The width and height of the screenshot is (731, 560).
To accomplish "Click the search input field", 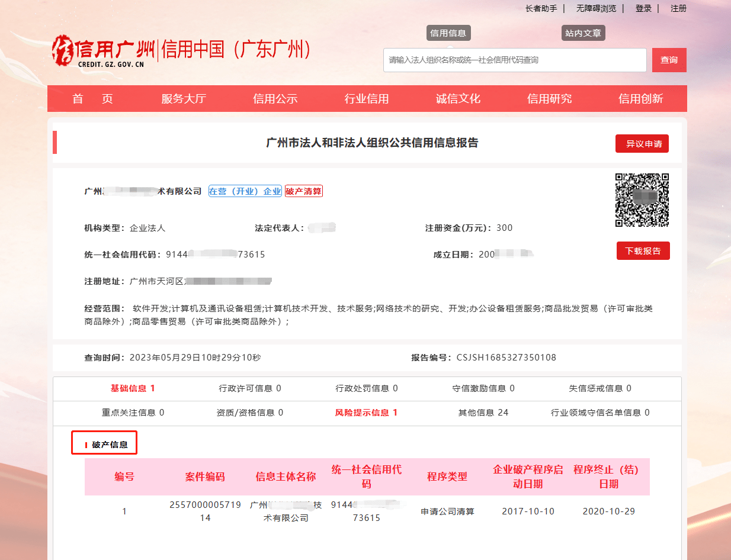I will [514, 60].
